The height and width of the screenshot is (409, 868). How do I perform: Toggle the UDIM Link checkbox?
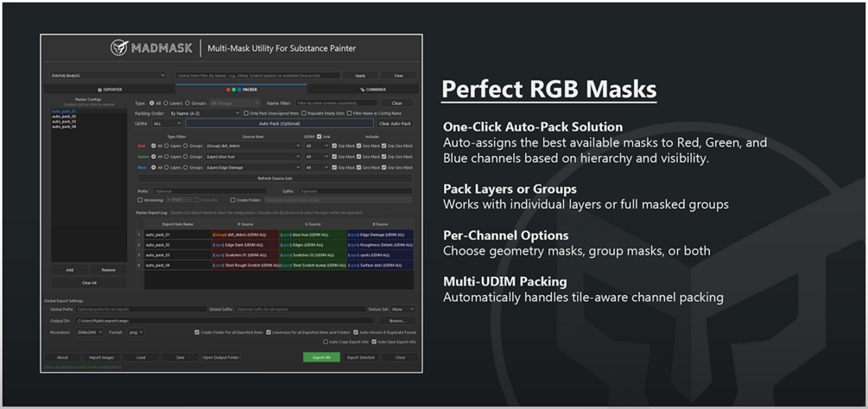tap(319, 136)
